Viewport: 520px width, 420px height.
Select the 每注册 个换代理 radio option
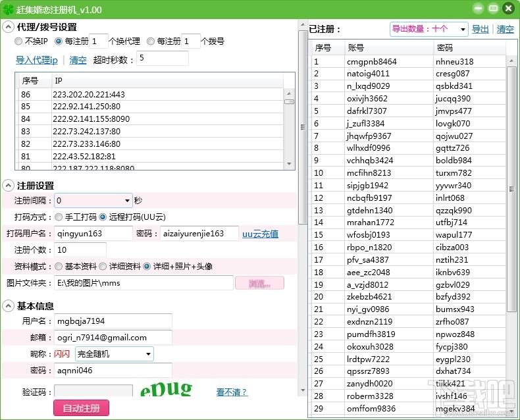click(x=59, y=41)
